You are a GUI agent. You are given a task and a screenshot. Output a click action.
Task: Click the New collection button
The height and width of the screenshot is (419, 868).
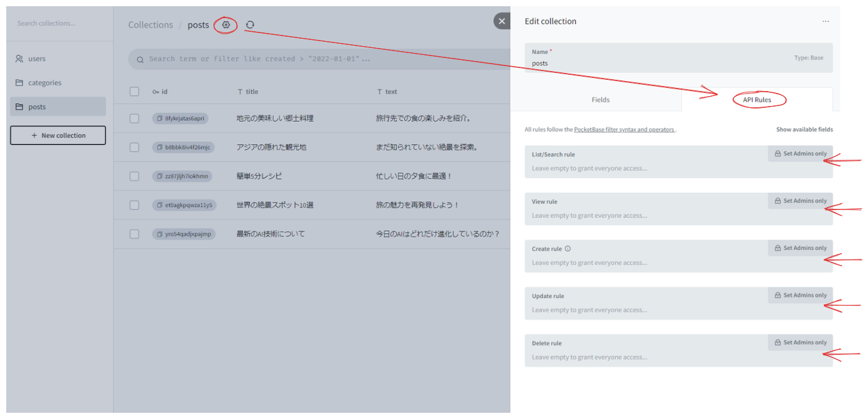[x=58, y=135]
